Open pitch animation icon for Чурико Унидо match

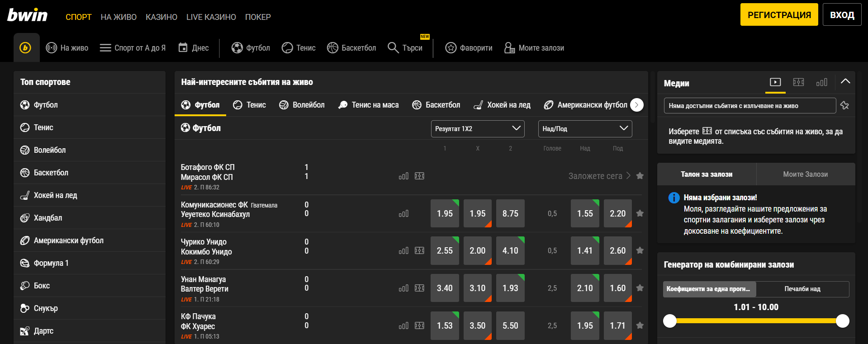coord(419,250)
